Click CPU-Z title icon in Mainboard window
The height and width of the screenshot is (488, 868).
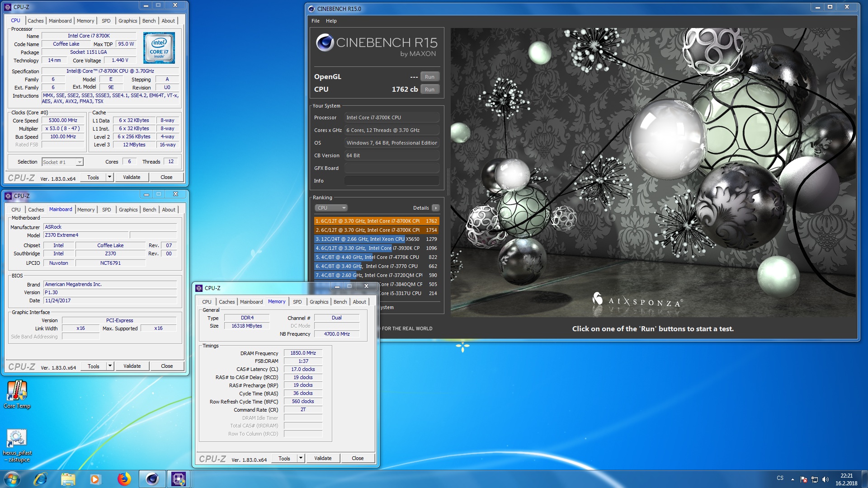8,196
